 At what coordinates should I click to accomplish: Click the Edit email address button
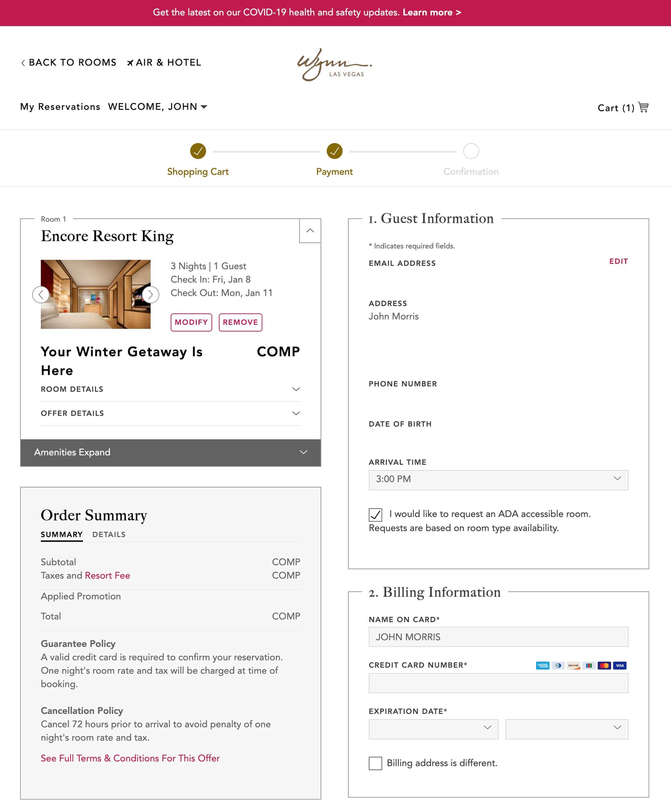(x=618, y=262)
